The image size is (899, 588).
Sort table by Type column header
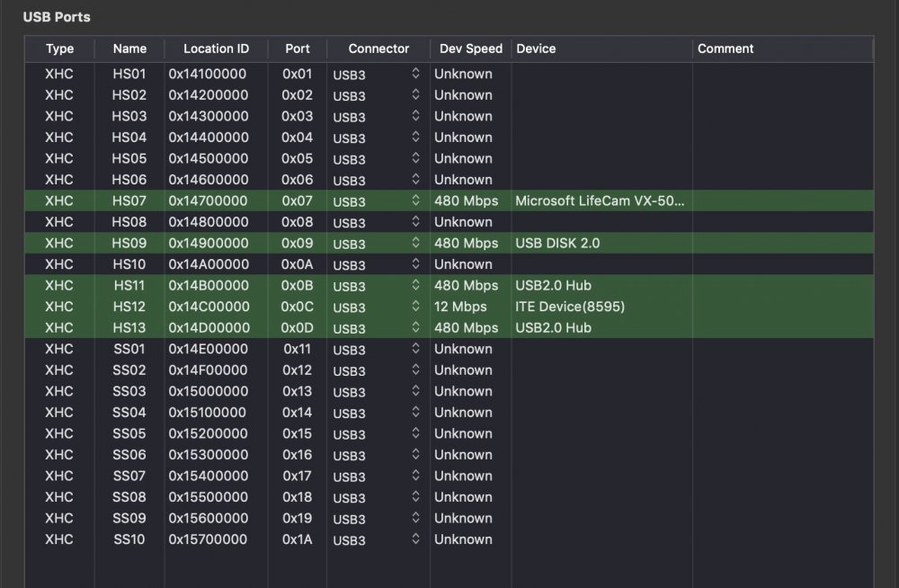59,49
